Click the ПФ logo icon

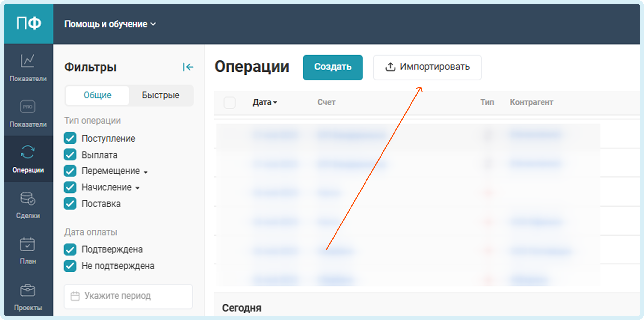[29, 24]
